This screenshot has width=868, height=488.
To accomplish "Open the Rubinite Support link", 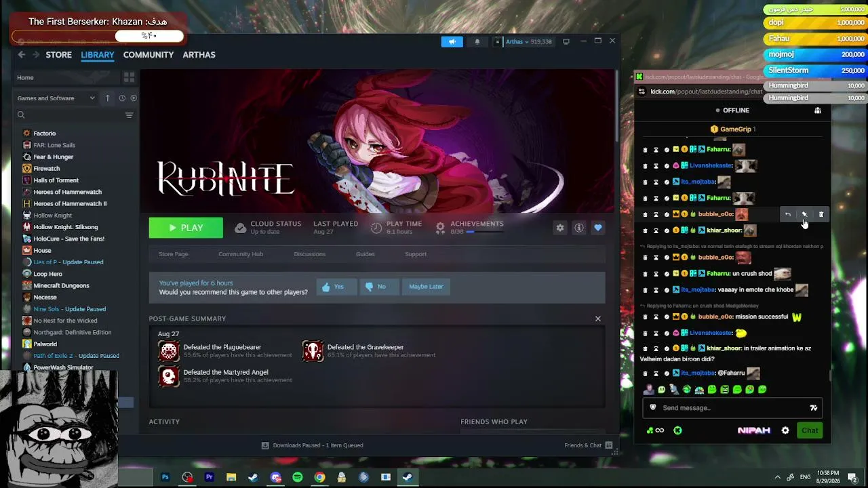I will coord(416,254).
